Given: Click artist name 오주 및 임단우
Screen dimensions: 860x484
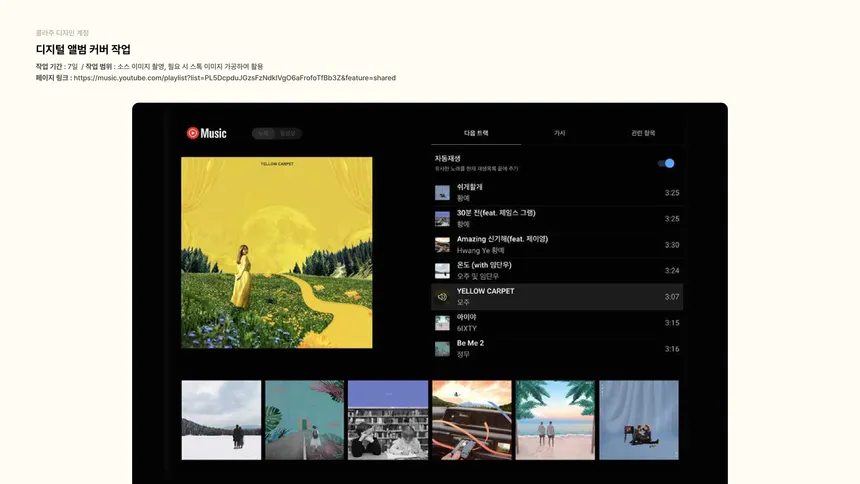Looking at the screenshot, I should pos(477,276).
